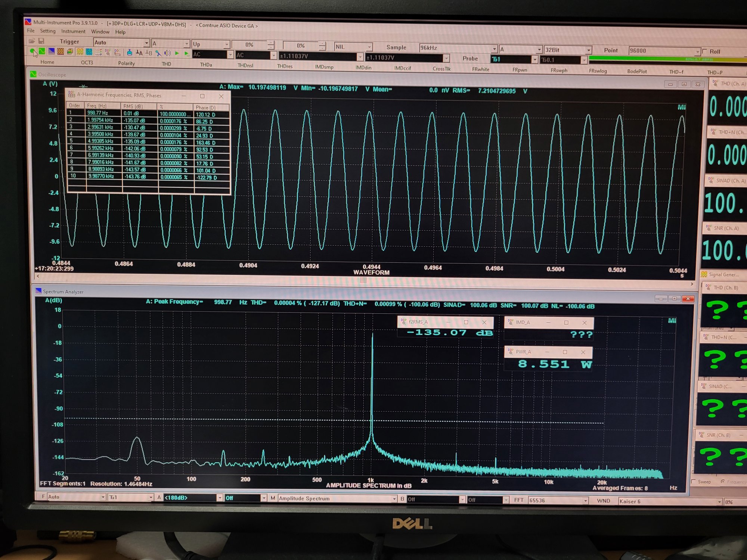747x560 pixels.
Task: Click the channel B zeroing icon
Action: [149, 53]
